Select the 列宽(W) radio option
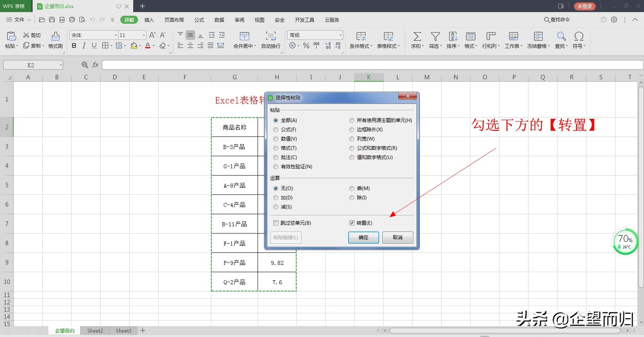Image resolution: width=644 pixels, height=337 pixels. click(352, 139)
